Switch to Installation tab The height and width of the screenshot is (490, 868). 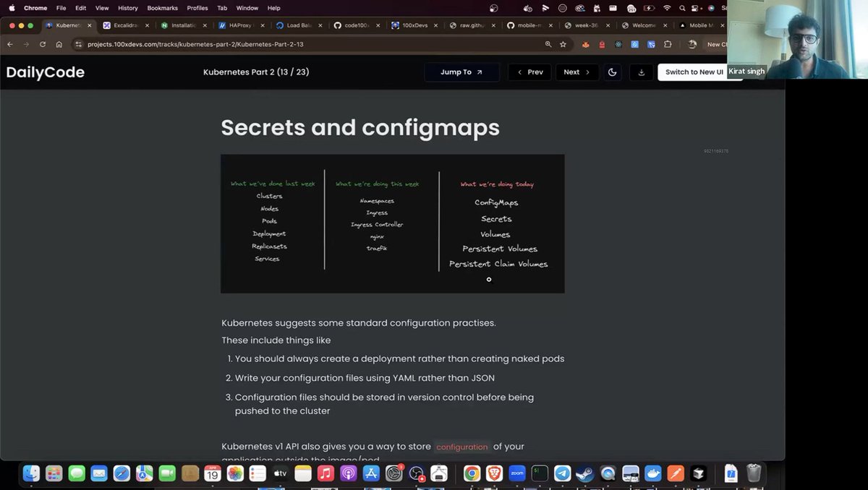click(x=182, y=25)
